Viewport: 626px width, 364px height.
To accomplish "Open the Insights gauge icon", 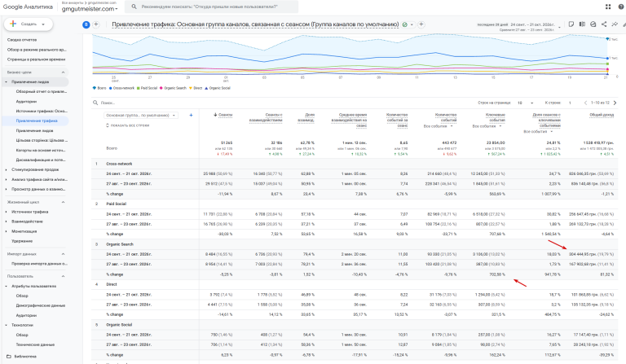I will (x=593, y=24).
